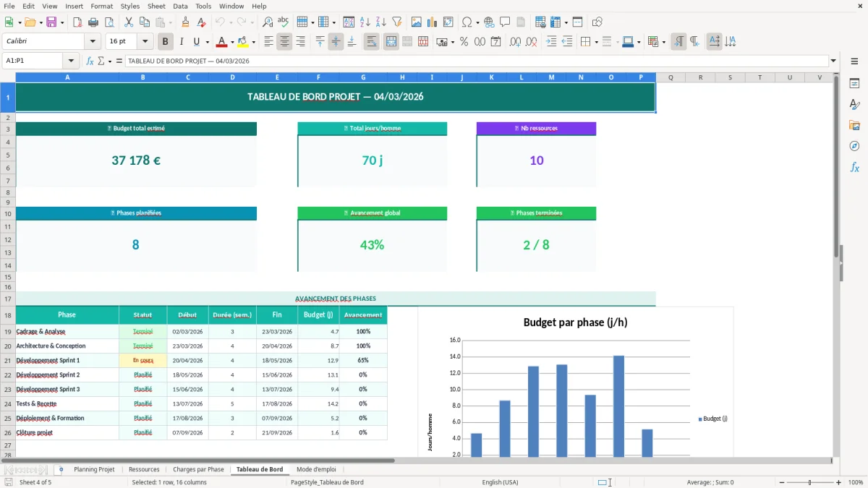This screenshot has width=868, height=488.
Task: Click Insert Hyperlink globe icon
Action: (489, 22)
